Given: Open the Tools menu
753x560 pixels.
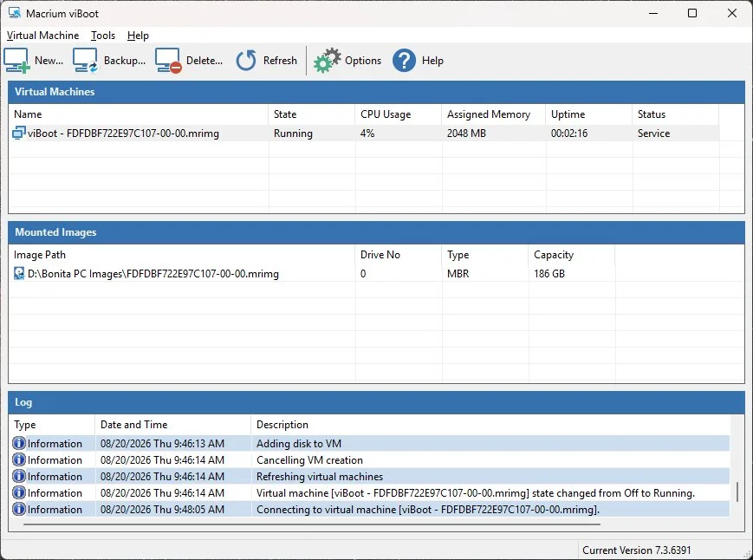Looking at the screenshot, I should [103, 36].
